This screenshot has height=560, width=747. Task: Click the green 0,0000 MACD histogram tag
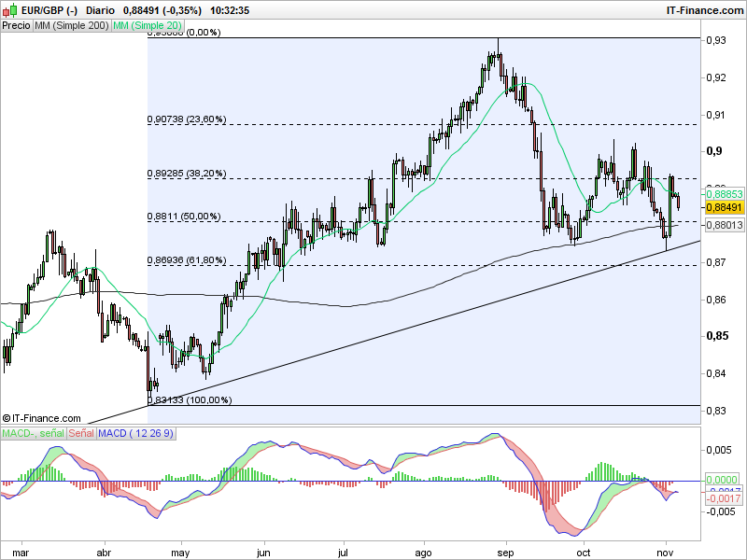(x=722, y=480)
